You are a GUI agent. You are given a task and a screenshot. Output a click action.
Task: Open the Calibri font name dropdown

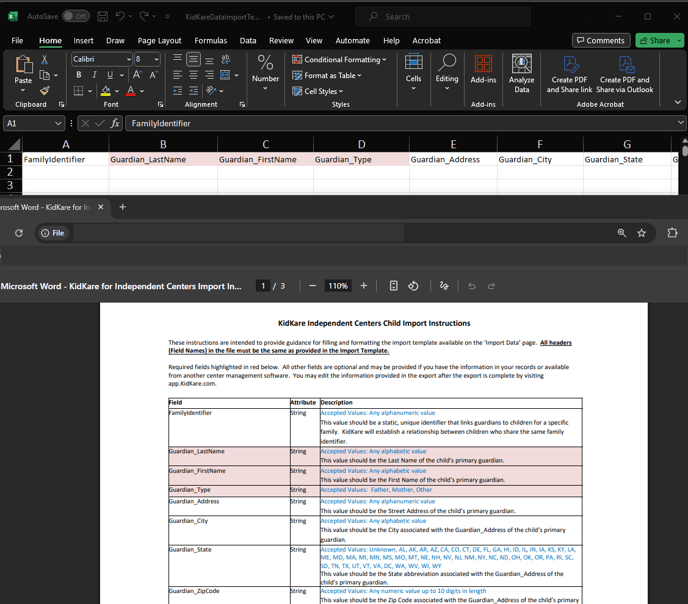[x=129, y=59]
